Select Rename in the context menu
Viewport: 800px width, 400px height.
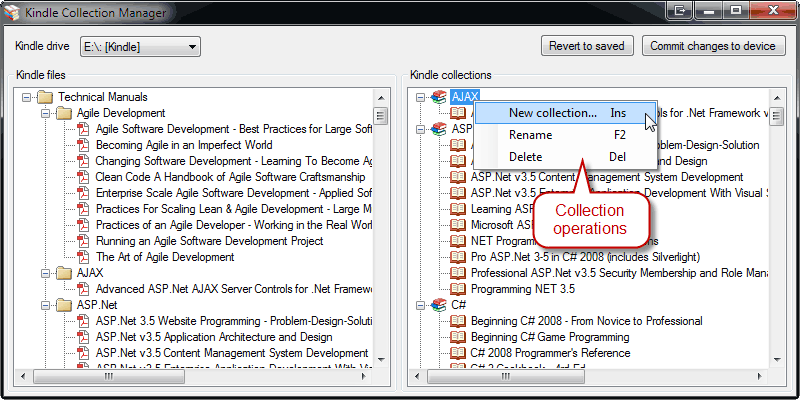tap(530, 135)
